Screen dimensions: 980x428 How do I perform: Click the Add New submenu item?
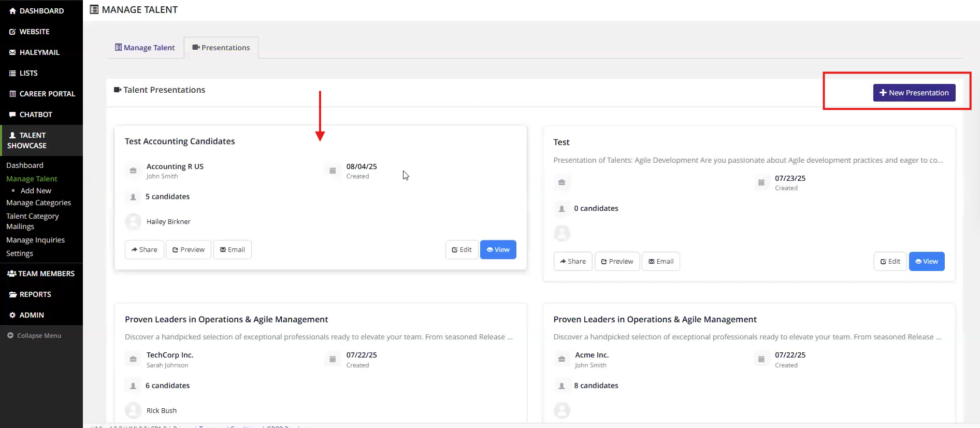pos(36,191)
